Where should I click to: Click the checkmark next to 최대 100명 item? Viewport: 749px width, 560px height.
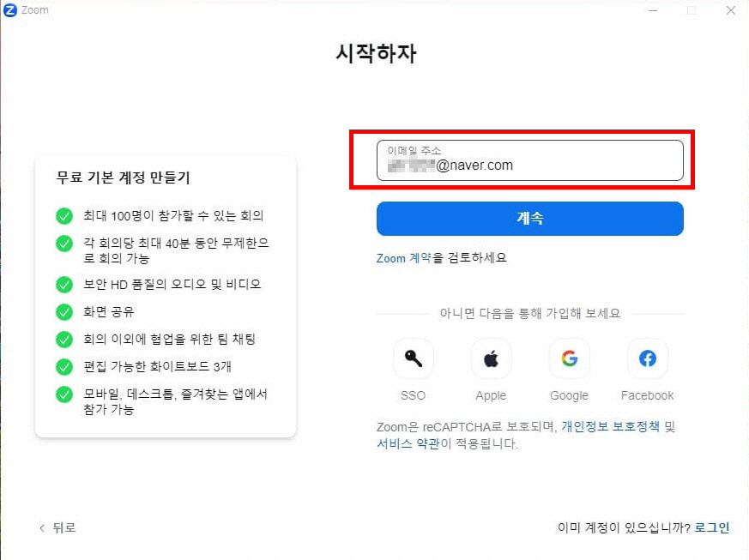tap(64, 215)
